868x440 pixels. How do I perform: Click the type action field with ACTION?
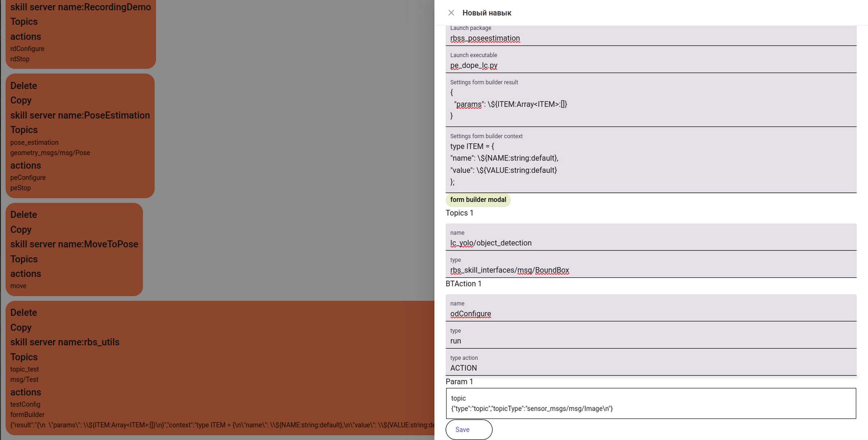tap(650, 368)
